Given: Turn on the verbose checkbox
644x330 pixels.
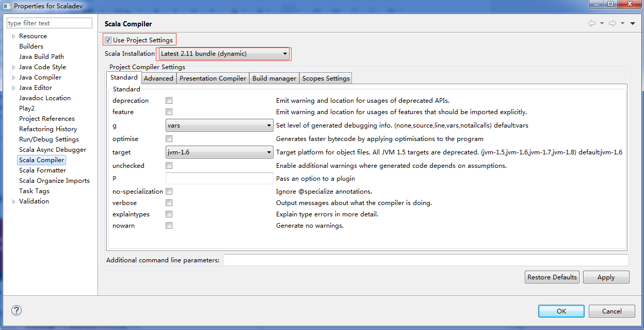Looking at the screenshot, I should point(169,203).
